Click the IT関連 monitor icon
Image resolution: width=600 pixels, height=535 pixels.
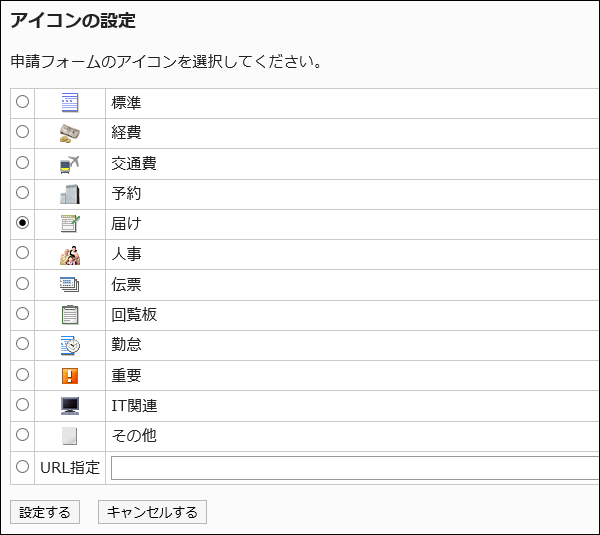[69, 406]
